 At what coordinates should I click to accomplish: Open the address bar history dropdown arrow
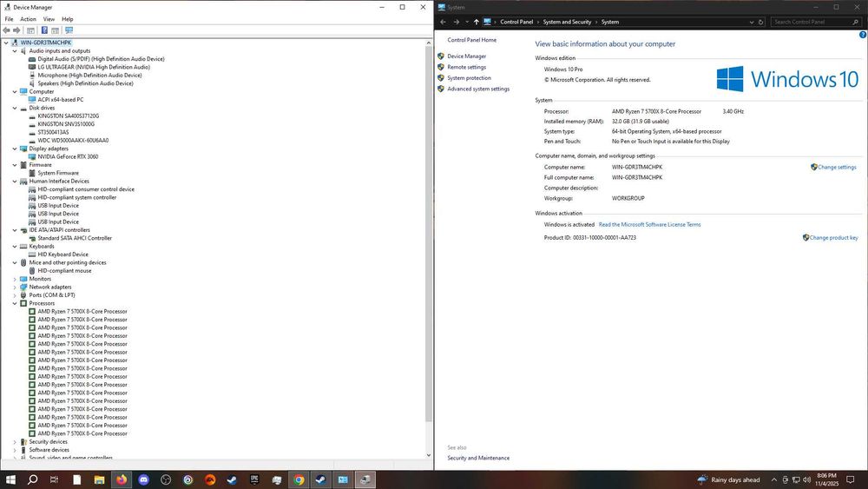click(751, 23)
